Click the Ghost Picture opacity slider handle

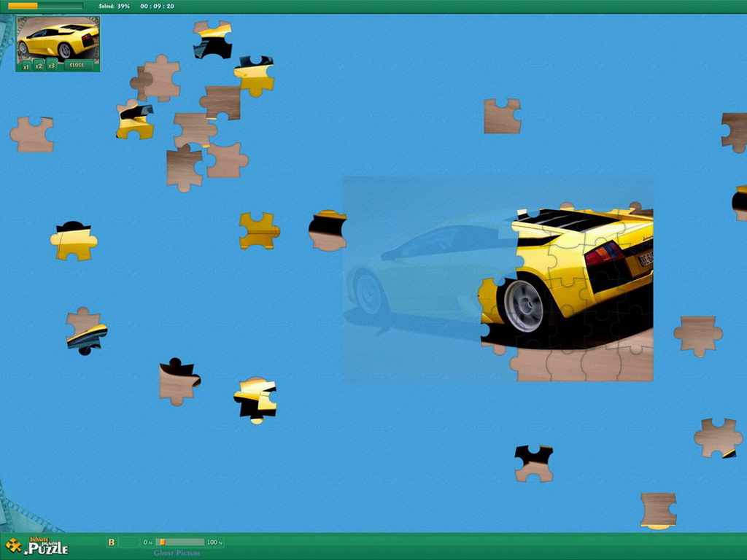click(x=162, y=542)
